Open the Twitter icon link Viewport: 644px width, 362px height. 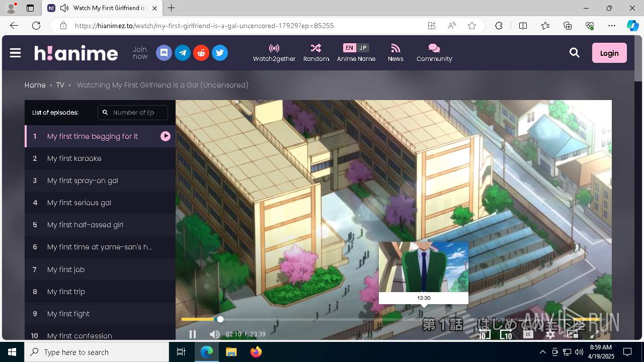pos(220,53)
